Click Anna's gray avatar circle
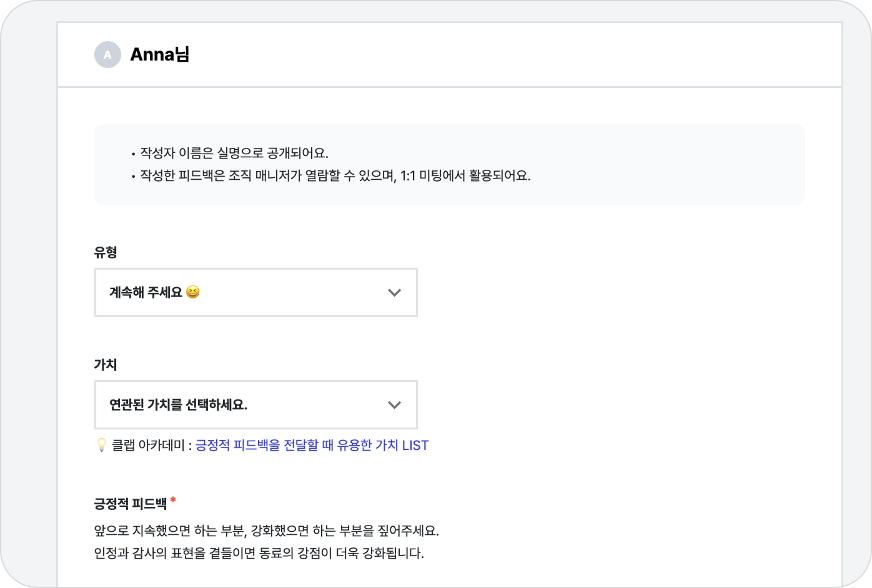872x588 pixels. click(107, 55)
